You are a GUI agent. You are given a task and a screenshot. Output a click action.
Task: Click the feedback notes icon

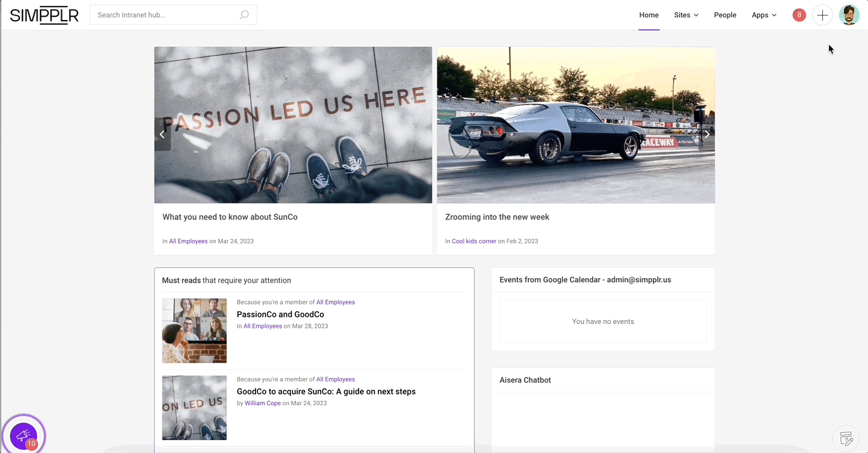pos(846,439)
